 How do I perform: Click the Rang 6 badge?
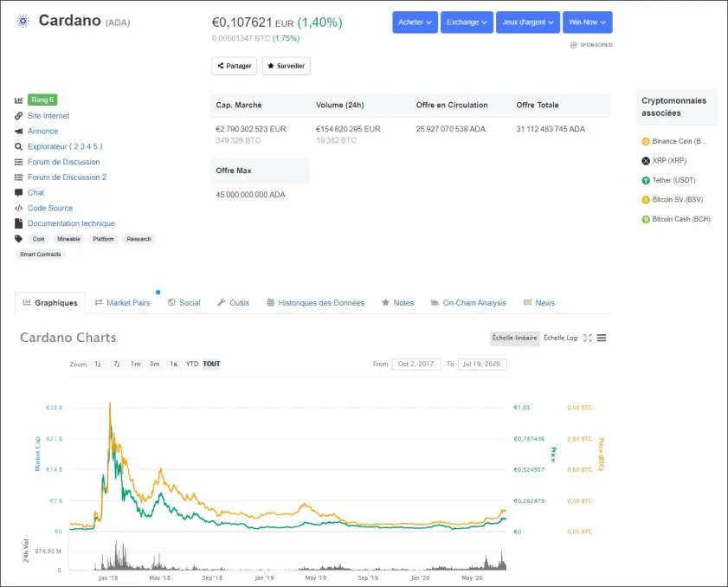(x=42, y=100)
